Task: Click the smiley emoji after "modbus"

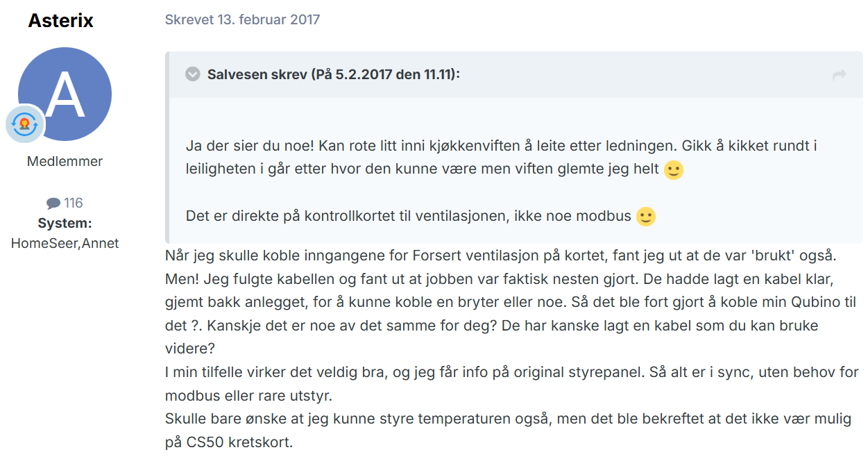Action: click(x=646, y=217)
